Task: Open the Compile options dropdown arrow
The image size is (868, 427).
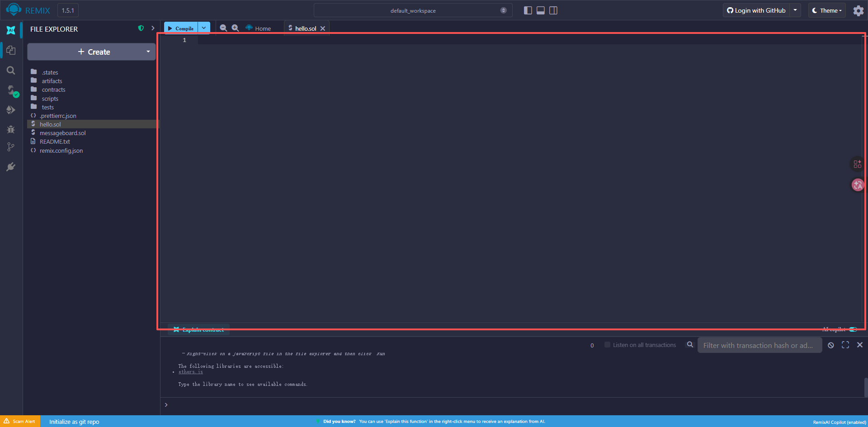Action: (204, 28)
